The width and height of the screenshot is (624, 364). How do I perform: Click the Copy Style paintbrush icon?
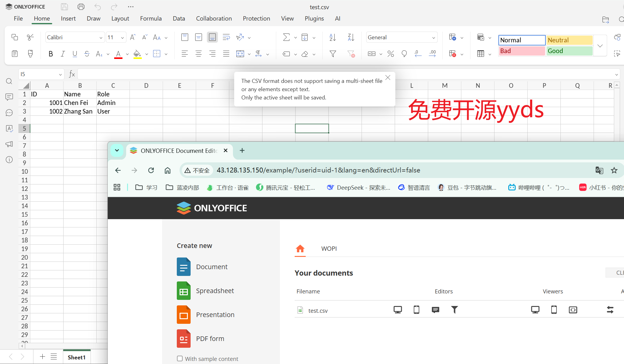[30, 54]
